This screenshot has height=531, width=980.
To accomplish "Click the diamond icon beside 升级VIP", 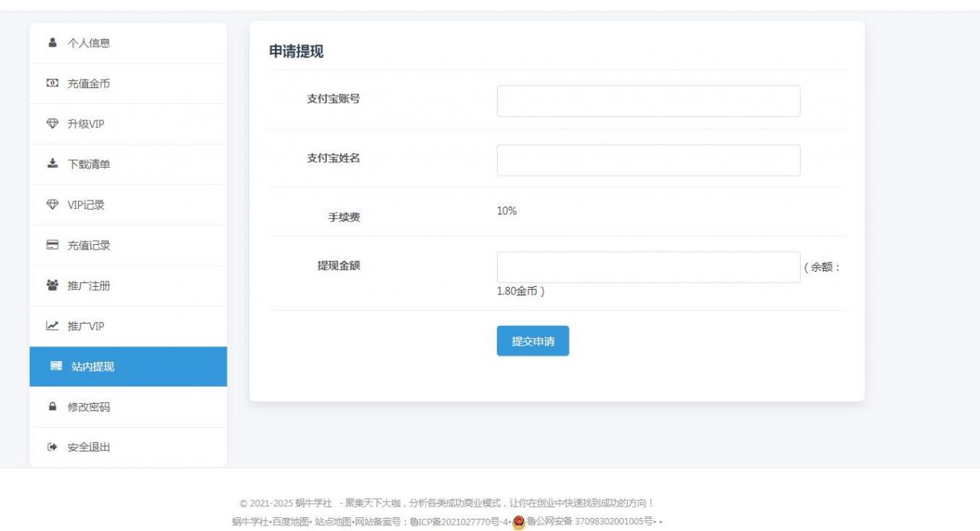I will click(52, 123).
